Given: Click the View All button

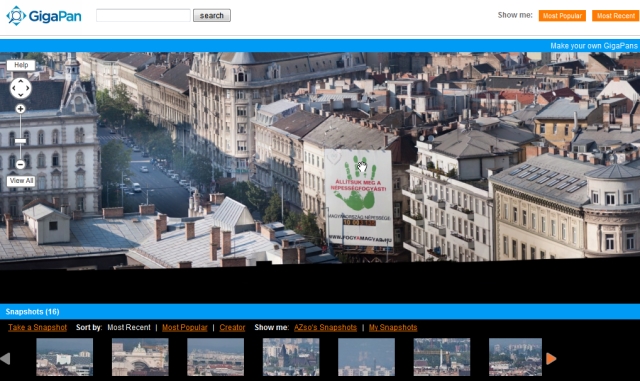Looking at the screenshot, I should [21, 180].
